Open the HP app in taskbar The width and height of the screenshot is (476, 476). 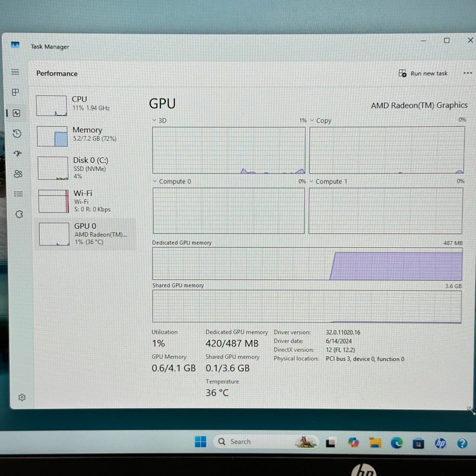tap(440, 443)
